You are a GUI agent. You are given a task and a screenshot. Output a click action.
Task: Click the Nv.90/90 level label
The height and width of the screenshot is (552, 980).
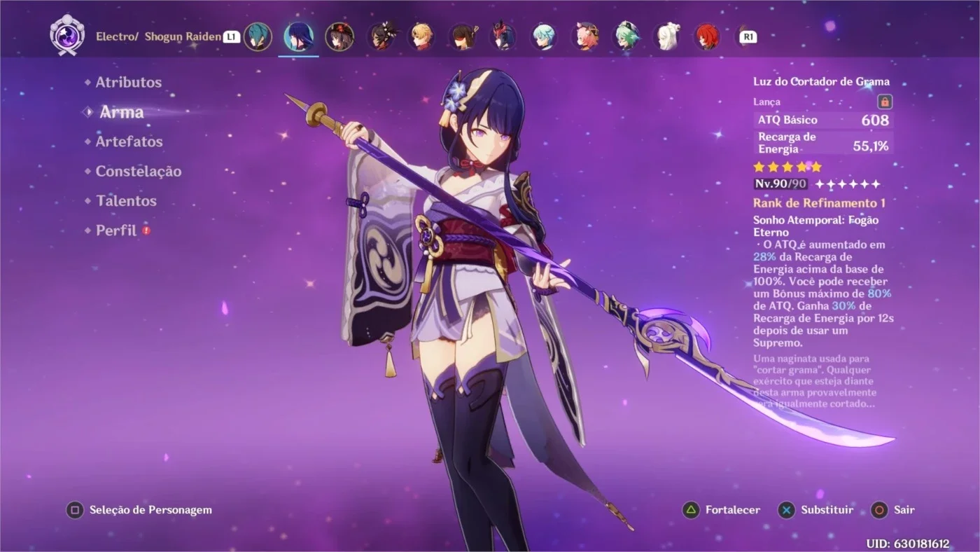780,184
